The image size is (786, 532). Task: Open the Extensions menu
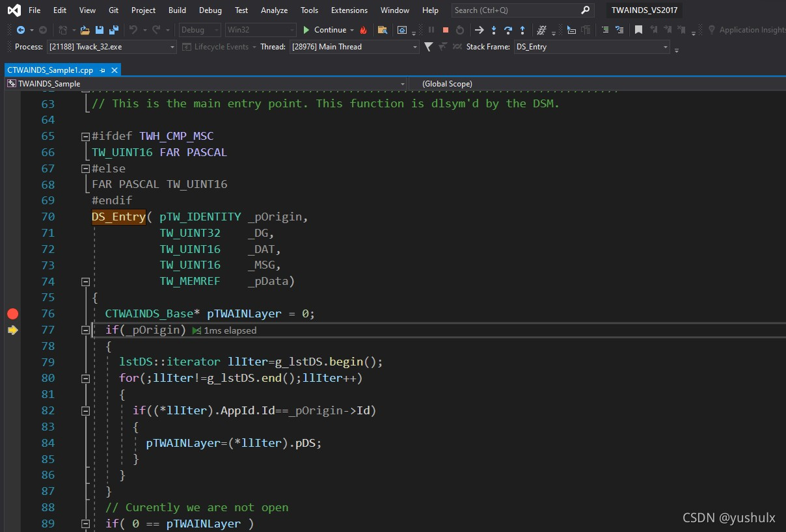click(349, 10)
